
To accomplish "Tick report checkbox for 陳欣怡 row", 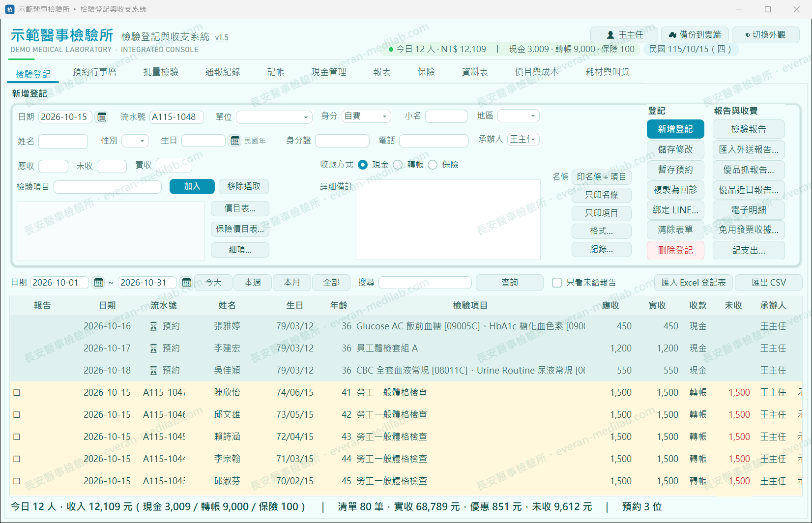I will (17, 393).
